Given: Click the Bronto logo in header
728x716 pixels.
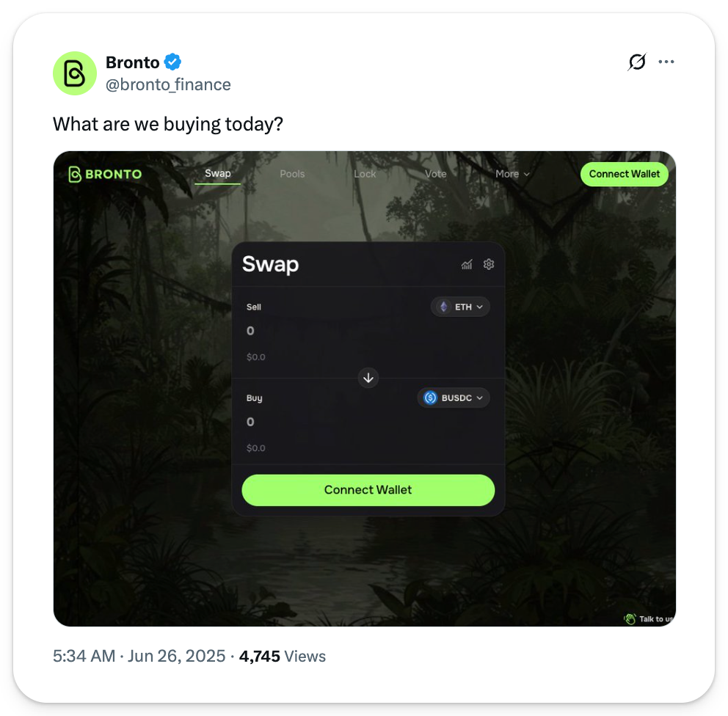Looking at the screenshot, I should click(105, 174).
